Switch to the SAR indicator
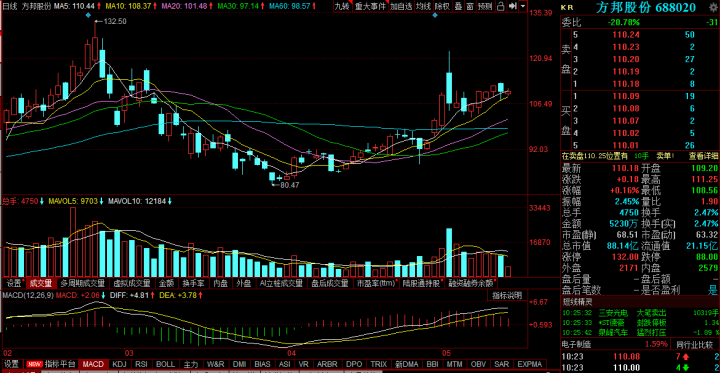Viewport: 720px width, 373px height. coord(502,364)
